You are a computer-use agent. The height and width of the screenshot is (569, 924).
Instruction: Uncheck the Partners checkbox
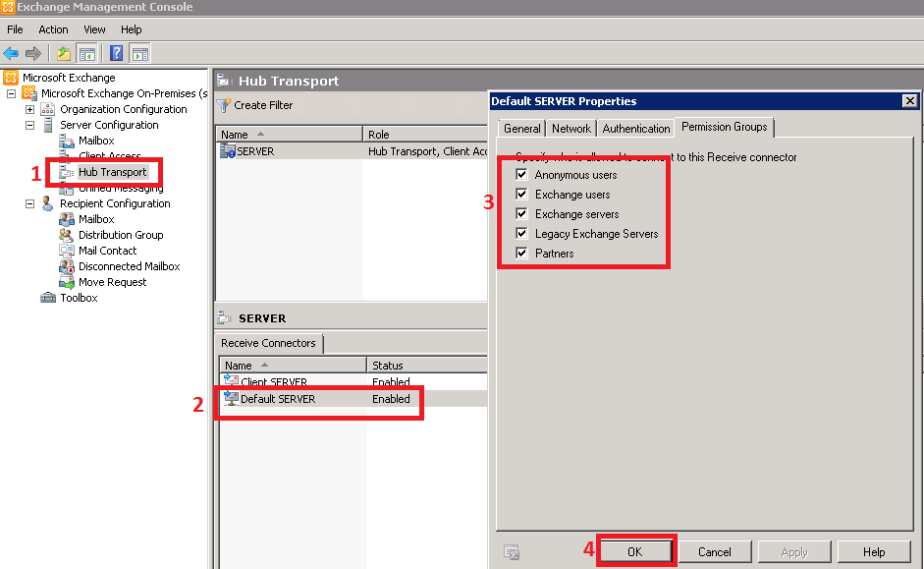pos(522,254)
